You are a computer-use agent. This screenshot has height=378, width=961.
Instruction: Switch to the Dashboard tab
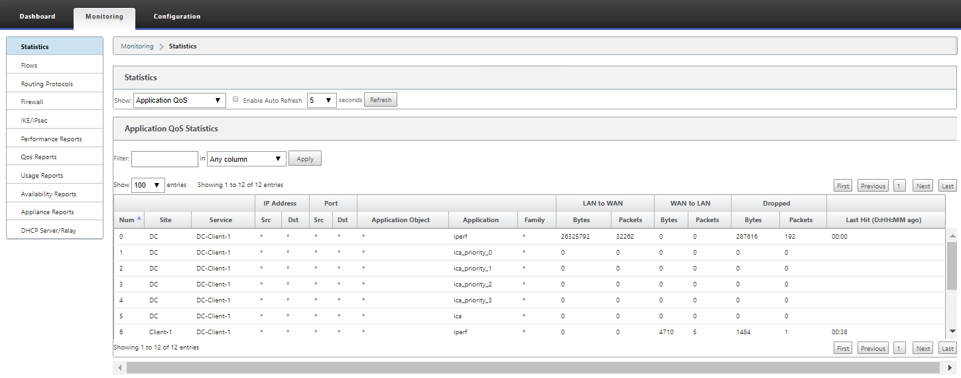tap(37, 17)
